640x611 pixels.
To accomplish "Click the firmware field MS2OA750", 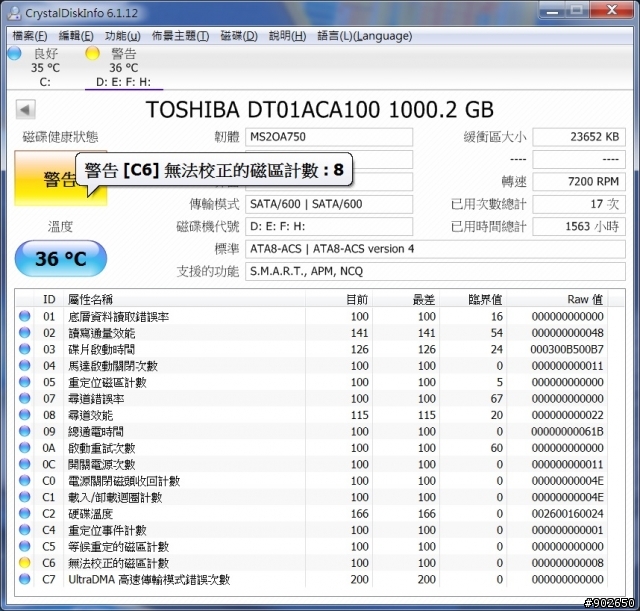I will (329, 137).
